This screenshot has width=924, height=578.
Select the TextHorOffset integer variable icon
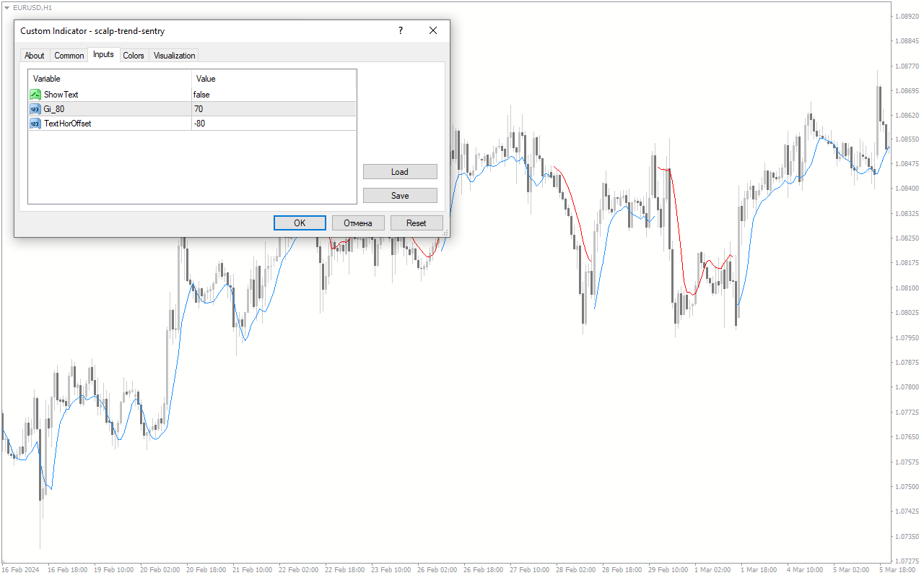[35, 124]
